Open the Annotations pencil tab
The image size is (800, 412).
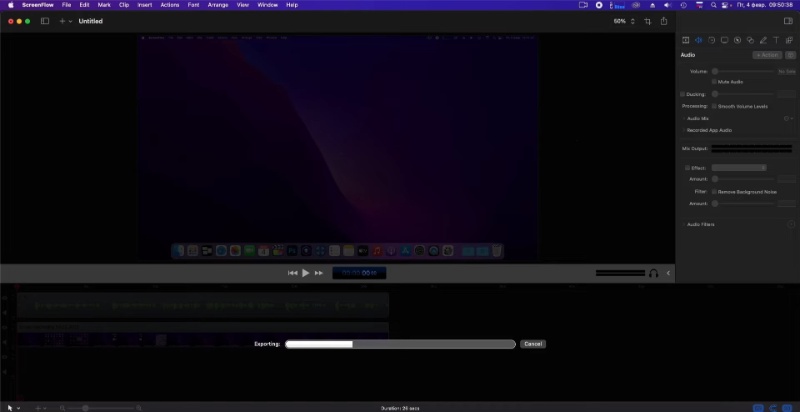coord(763,40)
